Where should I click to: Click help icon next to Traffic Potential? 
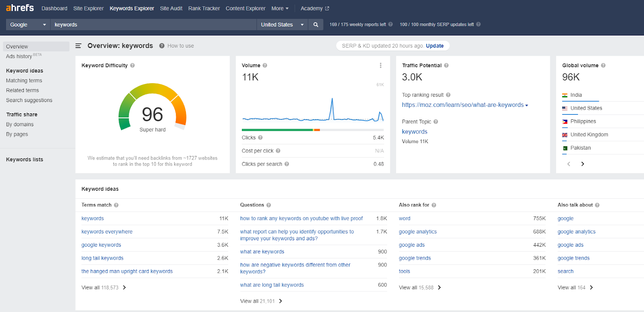[x=446, y=65]
